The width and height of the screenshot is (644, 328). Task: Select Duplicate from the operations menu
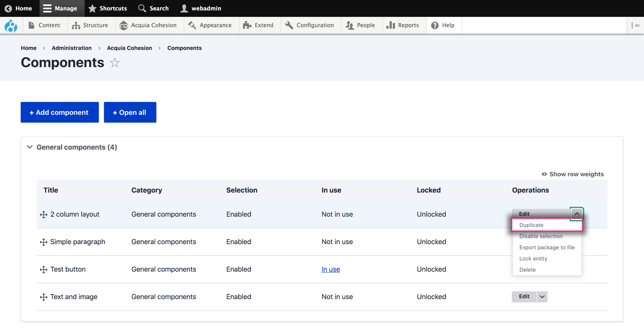click(x=547, y=225)
